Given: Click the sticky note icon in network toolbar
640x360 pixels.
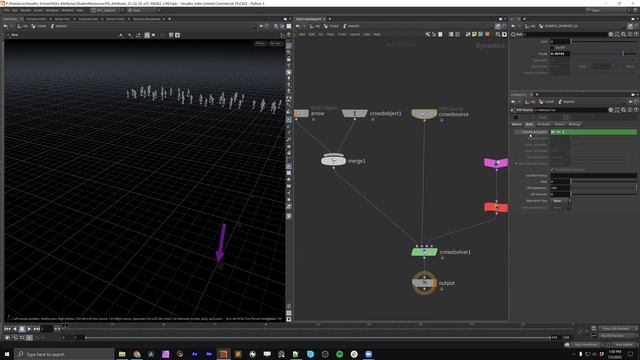Looking at the screenshot, I should [474, 35].
